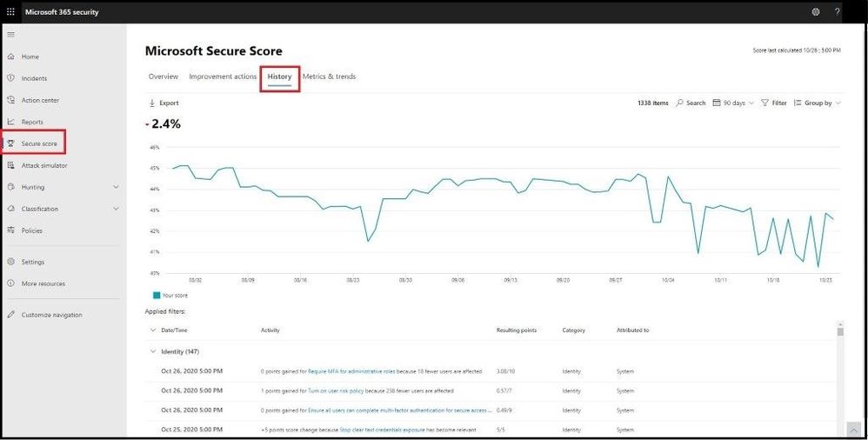868x440 pixels.
Task: Sort by Resulting points column header
Action: tap(517, 330)
